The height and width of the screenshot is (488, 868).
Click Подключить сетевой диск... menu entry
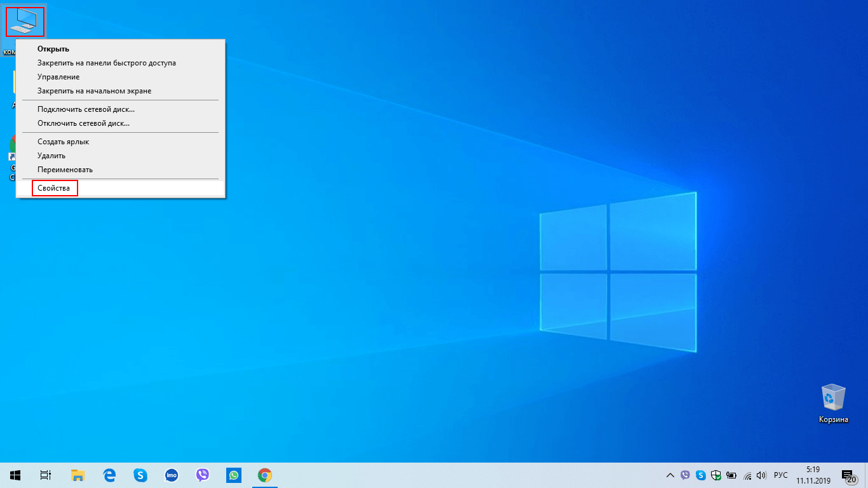click(x=86, y=109)
